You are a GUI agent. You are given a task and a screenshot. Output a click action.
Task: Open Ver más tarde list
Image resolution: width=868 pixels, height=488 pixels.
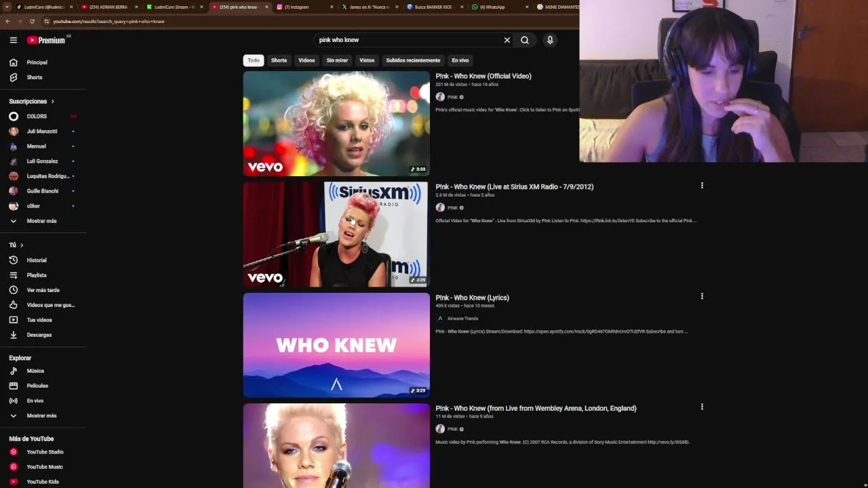[x=43, y=290]
